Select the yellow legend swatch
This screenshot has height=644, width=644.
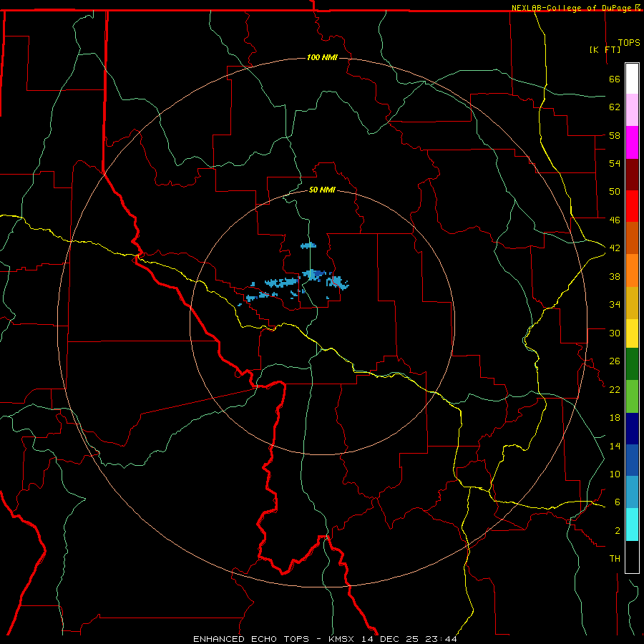tap(632, 333)
